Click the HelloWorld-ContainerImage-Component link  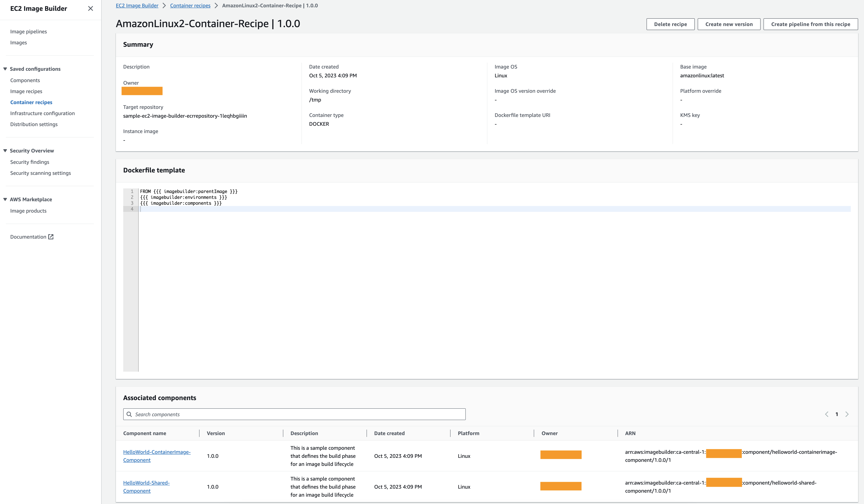[157, 455]
